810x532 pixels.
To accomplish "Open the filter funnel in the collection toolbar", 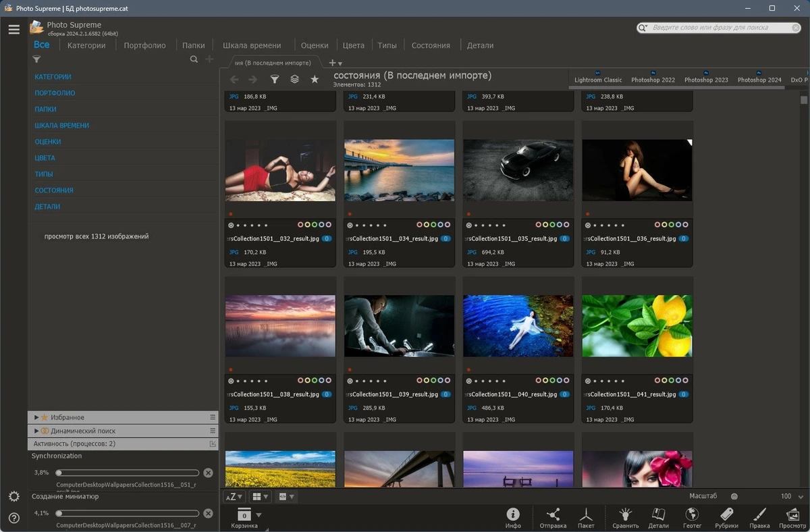I will (275, 80).
